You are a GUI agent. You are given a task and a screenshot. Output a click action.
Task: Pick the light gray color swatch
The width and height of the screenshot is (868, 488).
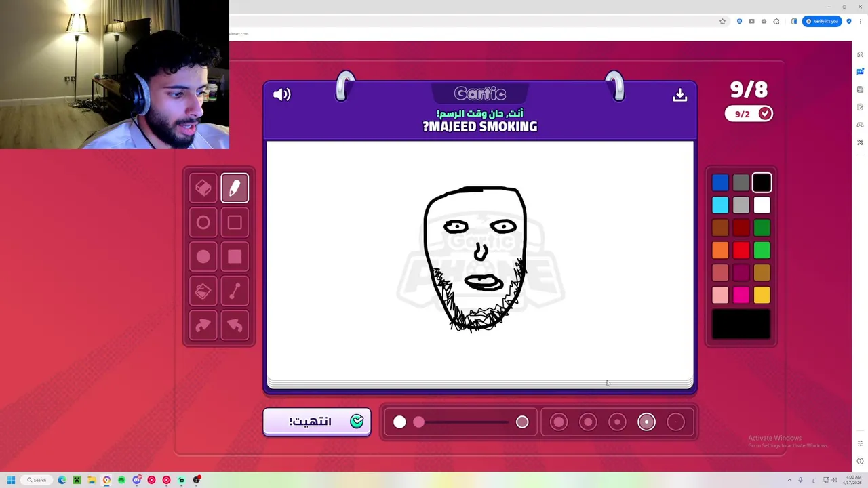(x=741, y=205)
